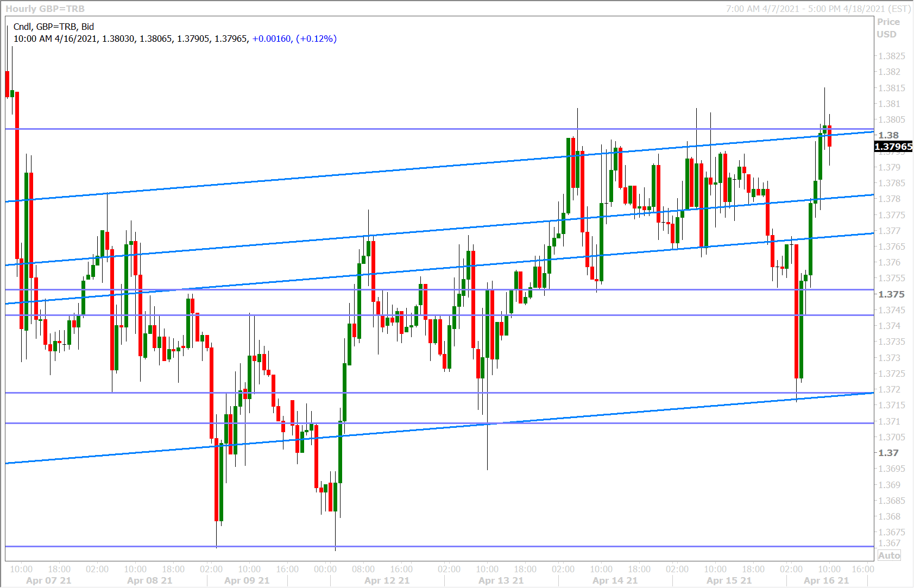Select the Apr 12 21 date marker
This screenshot has width=914, height=588.
pos(387,580)
